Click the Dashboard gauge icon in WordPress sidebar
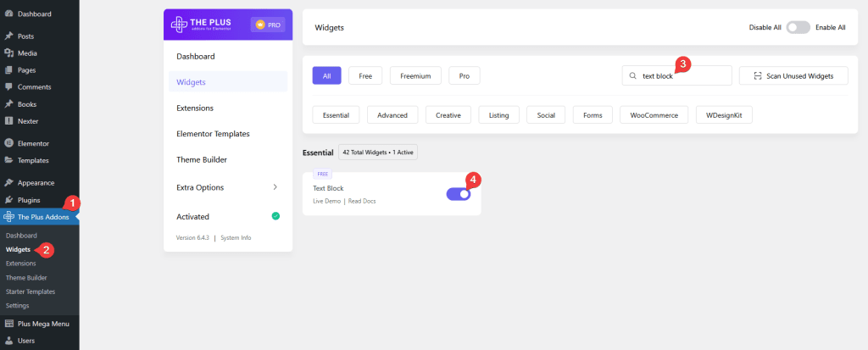The image size is (868, 350). tap(8, 14)
